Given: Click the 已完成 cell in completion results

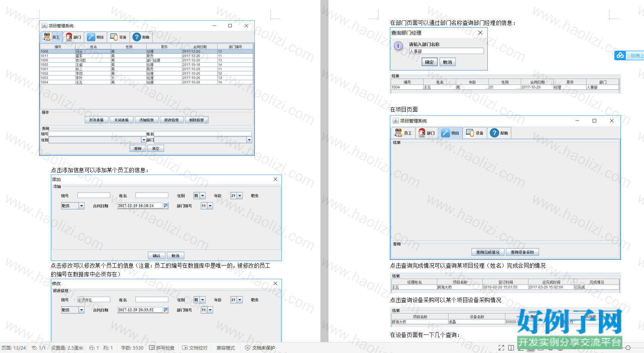Looking at the screenshot, I should 597,287.
